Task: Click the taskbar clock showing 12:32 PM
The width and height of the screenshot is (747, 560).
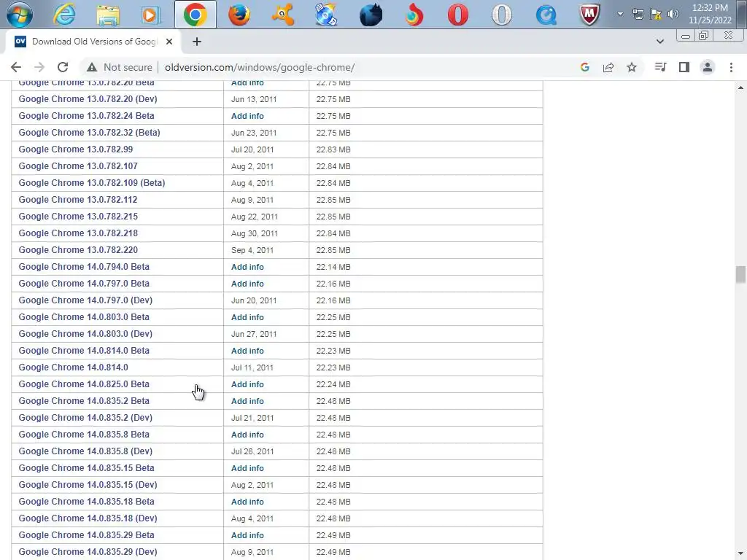Action: 710,14
